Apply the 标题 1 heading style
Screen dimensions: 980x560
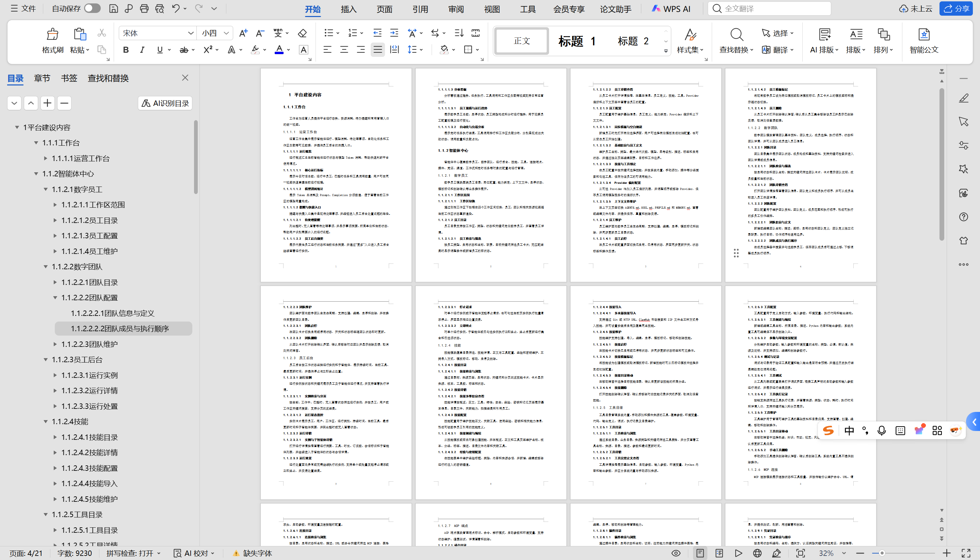click(x=577, y=41)
